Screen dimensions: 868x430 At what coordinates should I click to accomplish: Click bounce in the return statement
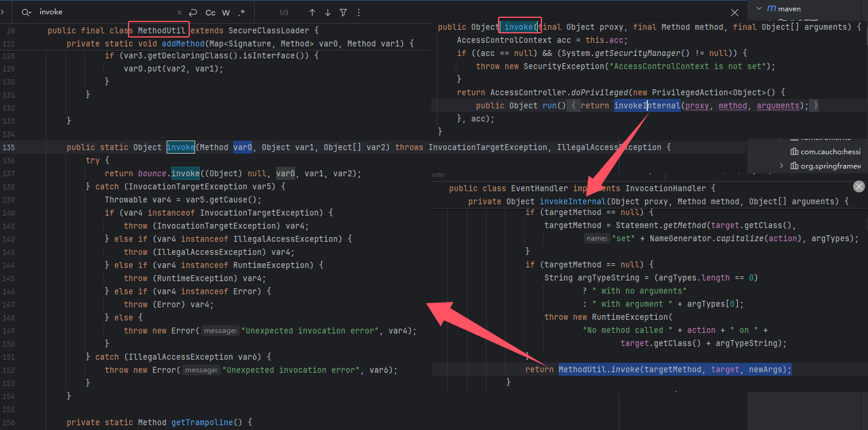click(x=152, y=173)
